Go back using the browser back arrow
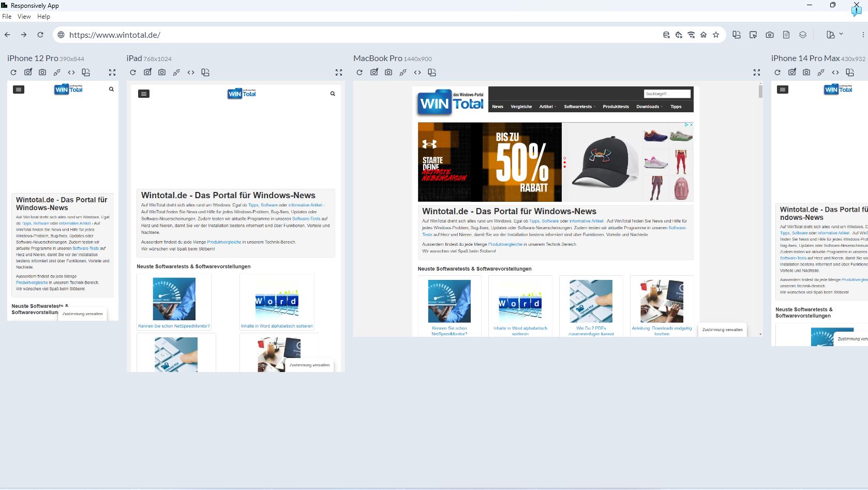Viewport: 868px width, 490px height. pyautogui.click(x=7, y=35)
